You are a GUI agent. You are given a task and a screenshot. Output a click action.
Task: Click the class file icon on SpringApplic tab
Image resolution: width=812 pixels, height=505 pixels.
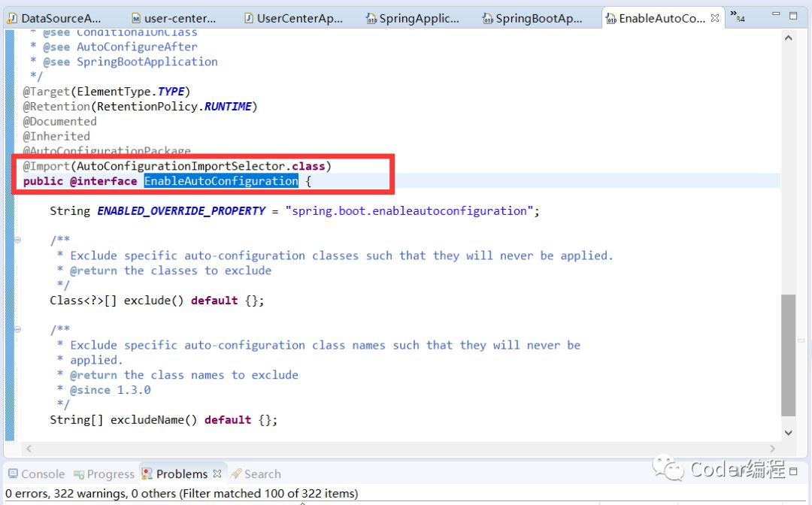point(371,19)
